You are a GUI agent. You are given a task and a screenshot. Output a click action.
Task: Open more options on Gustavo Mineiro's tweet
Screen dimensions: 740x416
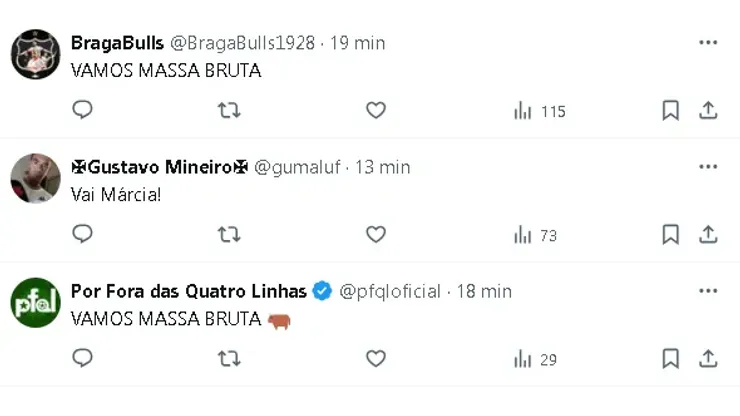(x=708, y=166)
